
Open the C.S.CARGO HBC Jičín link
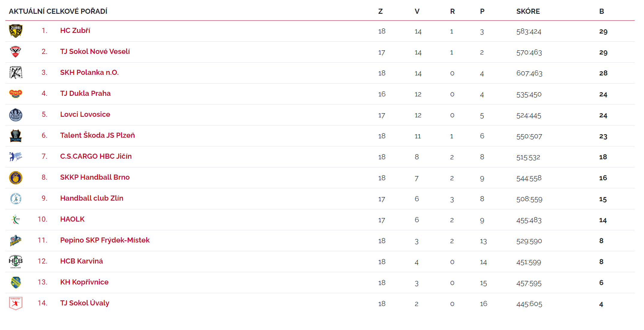click(96, 156)
